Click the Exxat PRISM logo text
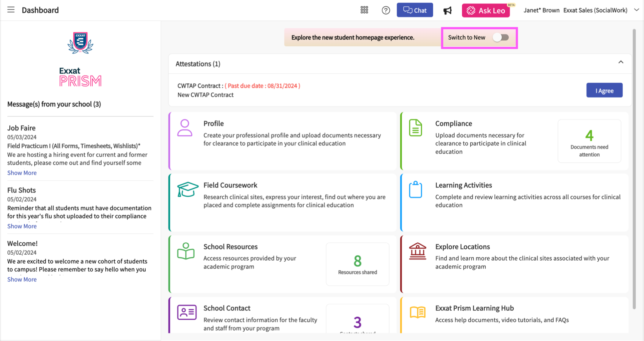This screenshot has height=341, width=644. tap(80, 77)
